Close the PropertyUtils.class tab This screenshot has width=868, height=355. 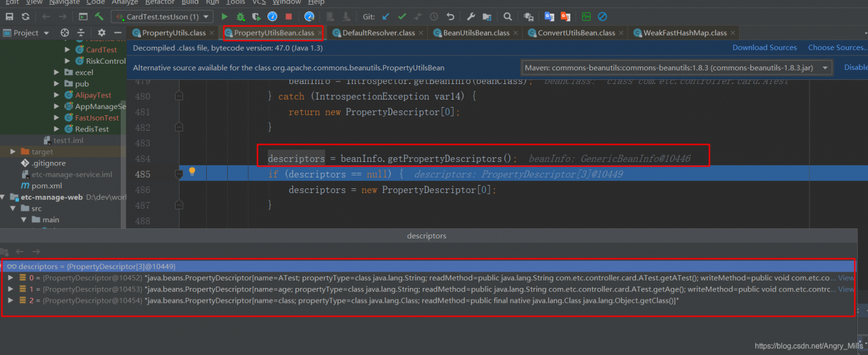click(212, 33)
